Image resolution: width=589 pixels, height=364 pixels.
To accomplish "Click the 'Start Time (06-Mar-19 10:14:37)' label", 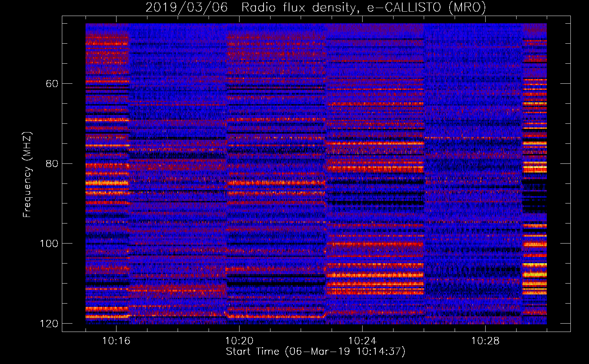I will click(x=316, y=352).
